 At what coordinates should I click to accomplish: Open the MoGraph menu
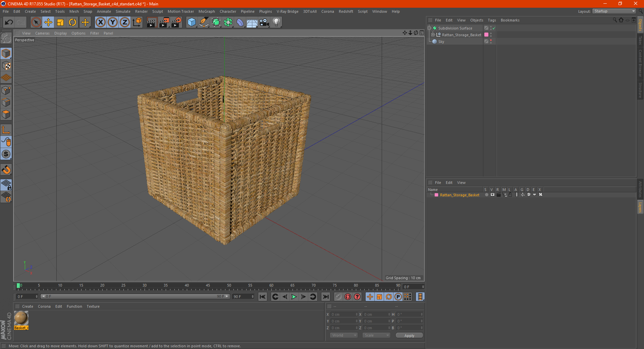[207, 11]
